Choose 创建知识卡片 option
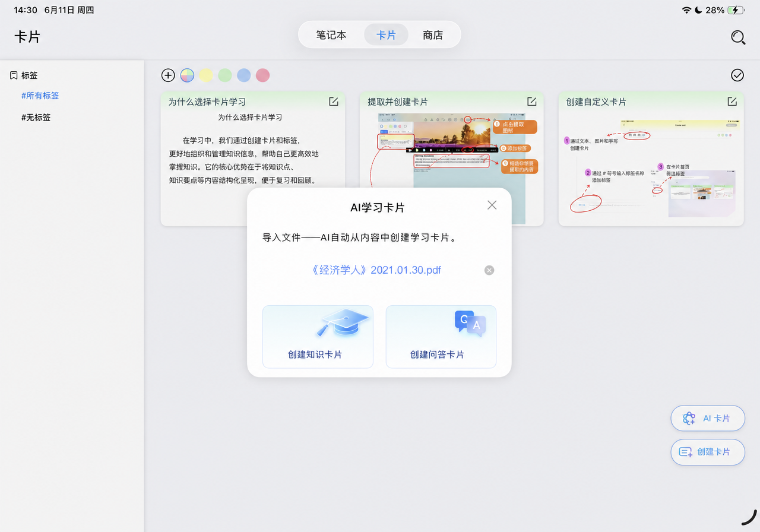 318,337
